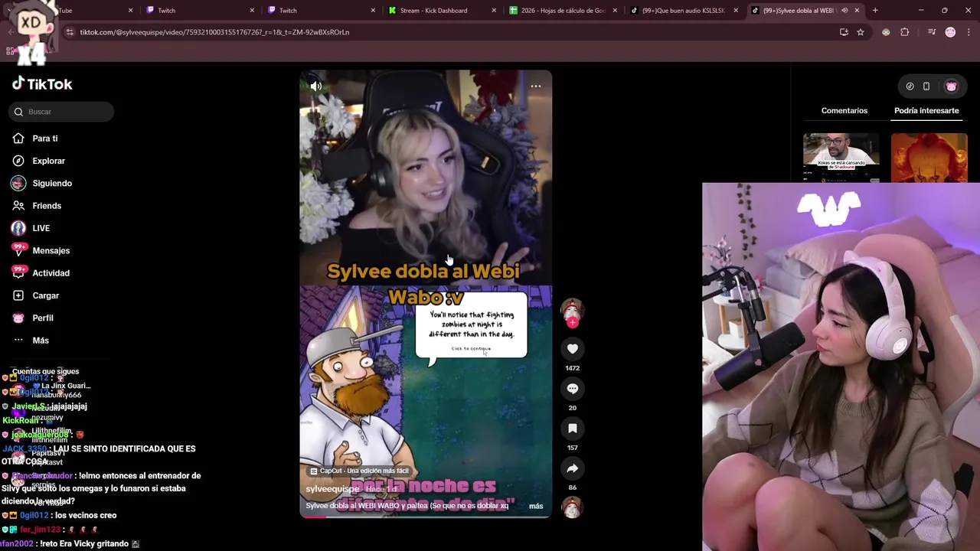Mute the video with the speaker icon
980x551 pixels.
(x=316, y=86)
